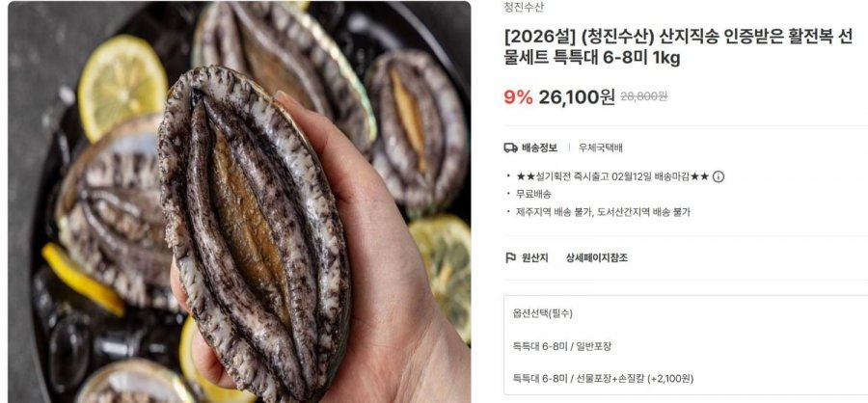Click the 무료배송 bullet item

tap(533, 195)
